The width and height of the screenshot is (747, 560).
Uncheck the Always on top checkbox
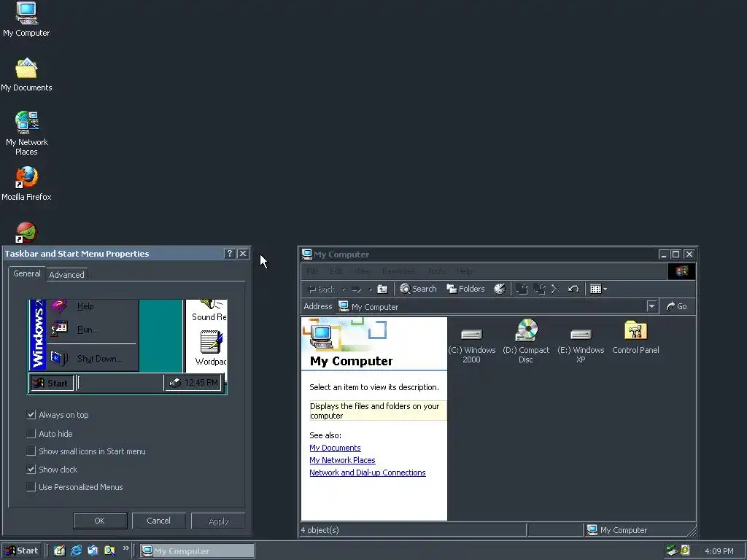pos(31,415)
